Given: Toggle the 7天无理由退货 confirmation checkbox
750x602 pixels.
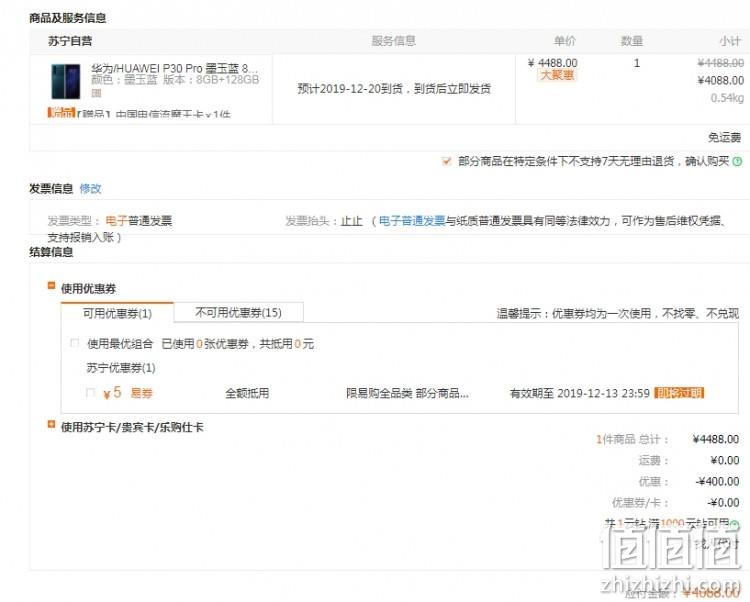Looking at the screenshot, I should (446, 161).
